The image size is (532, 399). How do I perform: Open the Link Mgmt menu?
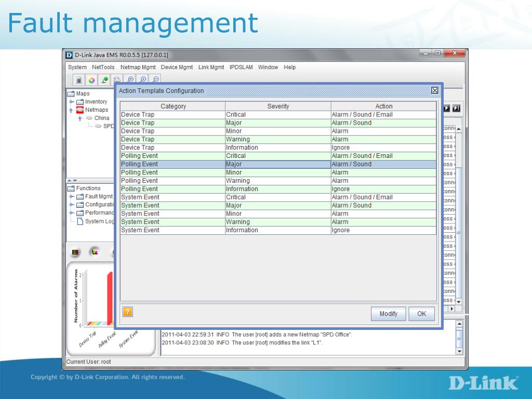pos(211,67)
